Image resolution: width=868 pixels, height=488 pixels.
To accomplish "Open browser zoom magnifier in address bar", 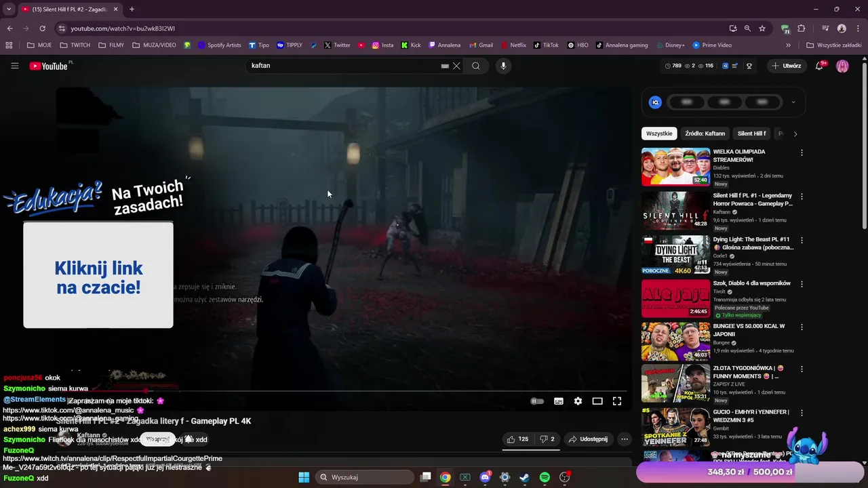I will (x=747, y=28).
